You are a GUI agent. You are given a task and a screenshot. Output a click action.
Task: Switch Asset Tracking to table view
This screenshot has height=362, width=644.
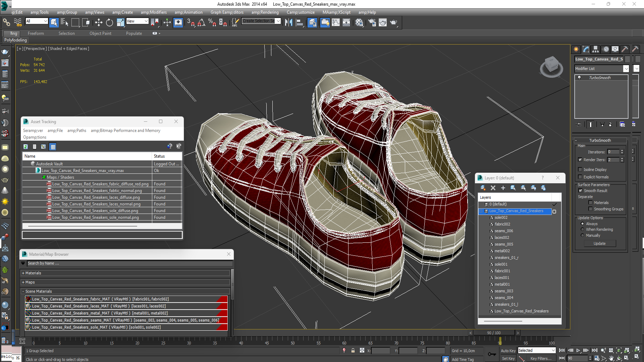53,146
